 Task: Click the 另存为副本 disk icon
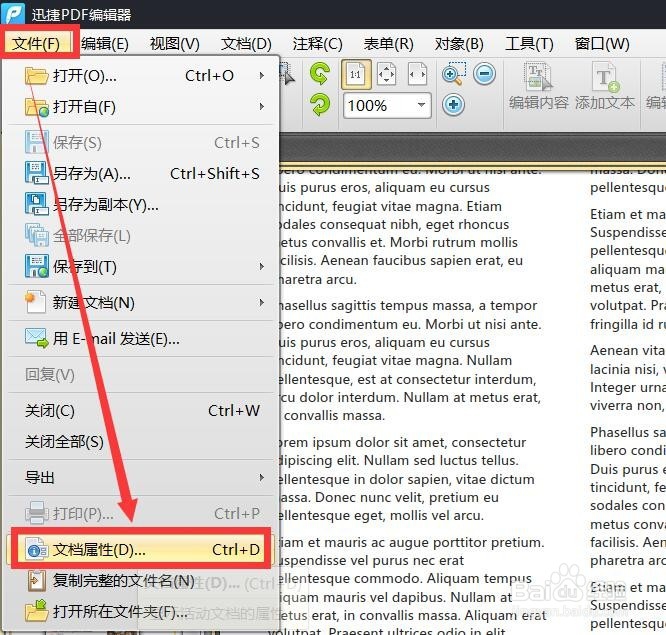pyautogui.click(x=37, y=205)
